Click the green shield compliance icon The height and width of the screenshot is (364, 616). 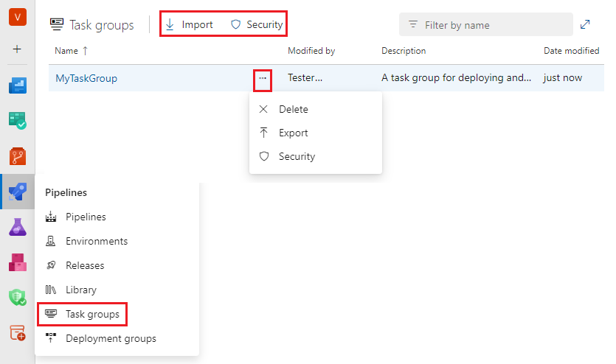click(x=17, y=297)
